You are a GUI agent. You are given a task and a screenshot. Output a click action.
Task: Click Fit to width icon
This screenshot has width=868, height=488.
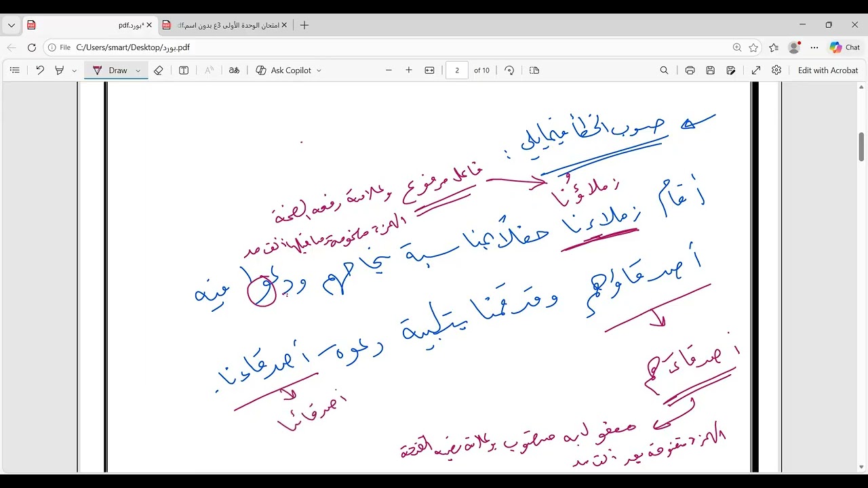[429, 70]
